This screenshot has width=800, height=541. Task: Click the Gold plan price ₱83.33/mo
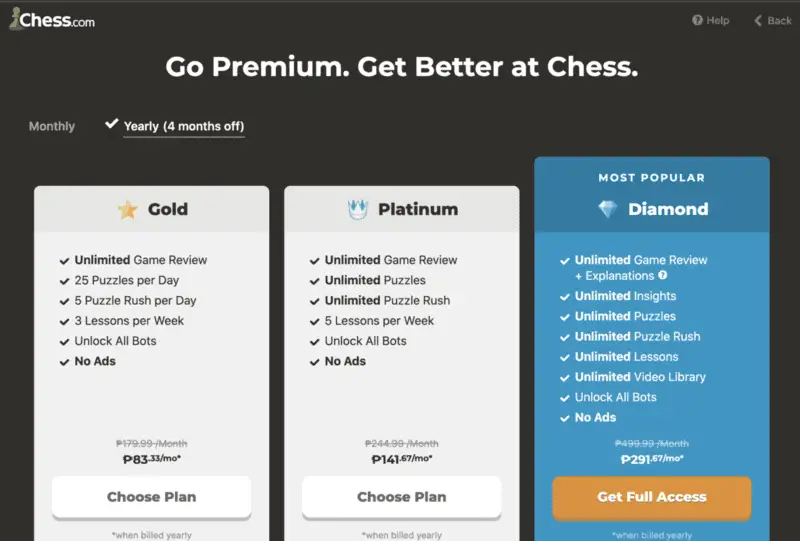pyautogui.click(x=152, y=459)
